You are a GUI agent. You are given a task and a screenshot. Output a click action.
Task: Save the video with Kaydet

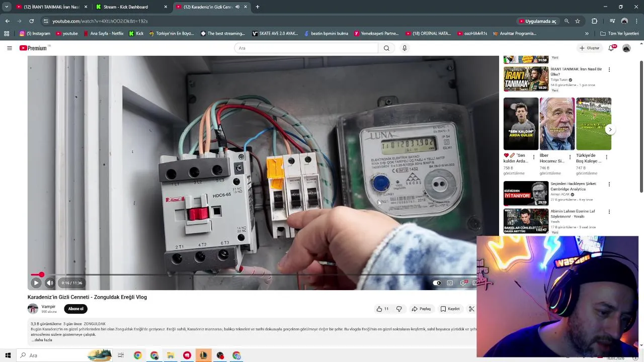[x=450, y=309]
